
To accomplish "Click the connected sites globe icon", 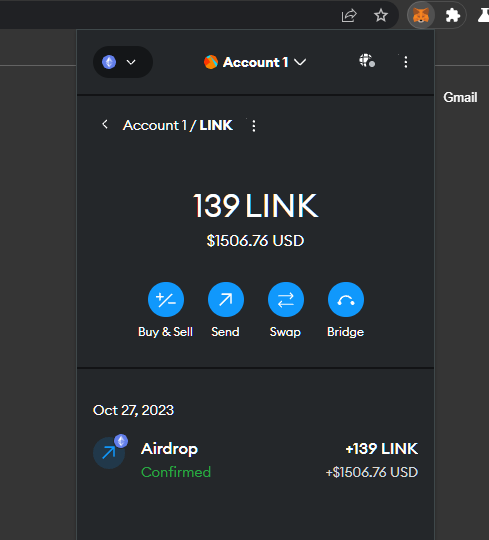I will [367, 61].
